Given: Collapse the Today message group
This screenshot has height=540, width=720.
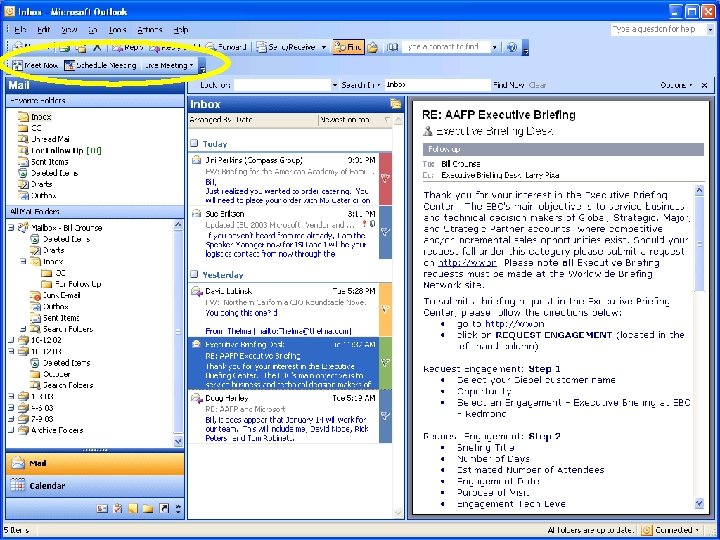Looking at the screenshot, I should (x=194, y=143).
